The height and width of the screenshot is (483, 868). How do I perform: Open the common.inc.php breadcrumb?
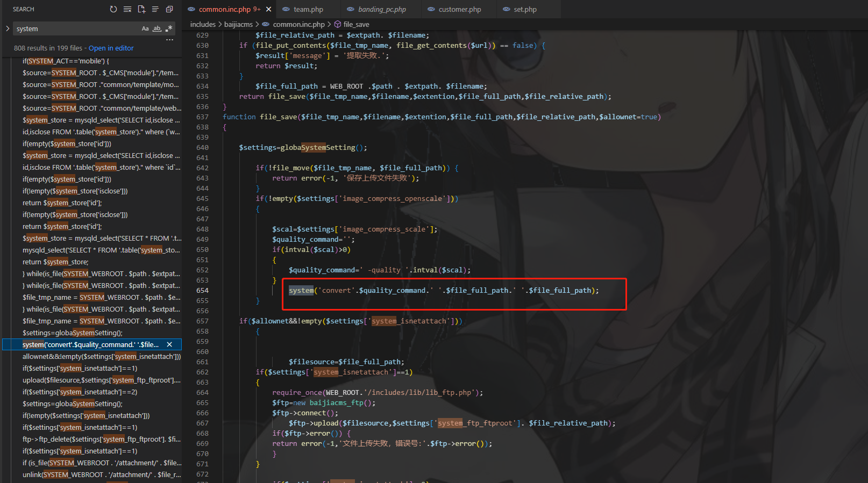(294, 24)
